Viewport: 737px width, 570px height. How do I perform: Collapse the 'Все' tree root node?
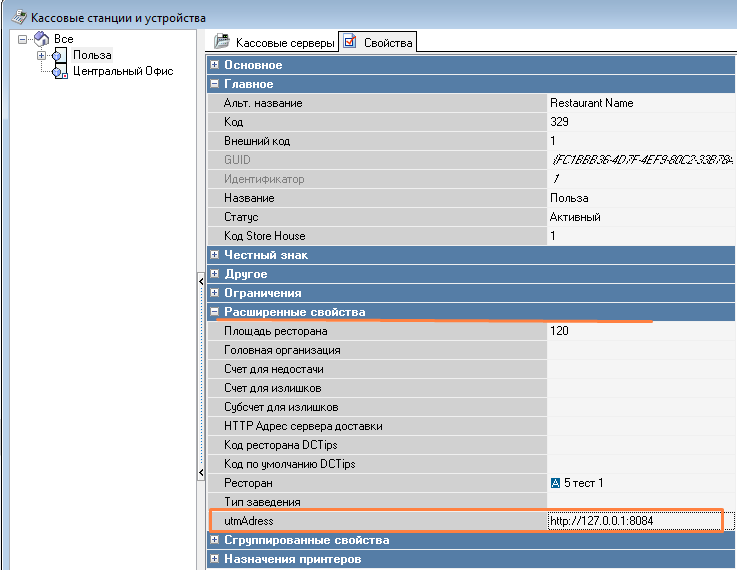click(x=23, y=39)
